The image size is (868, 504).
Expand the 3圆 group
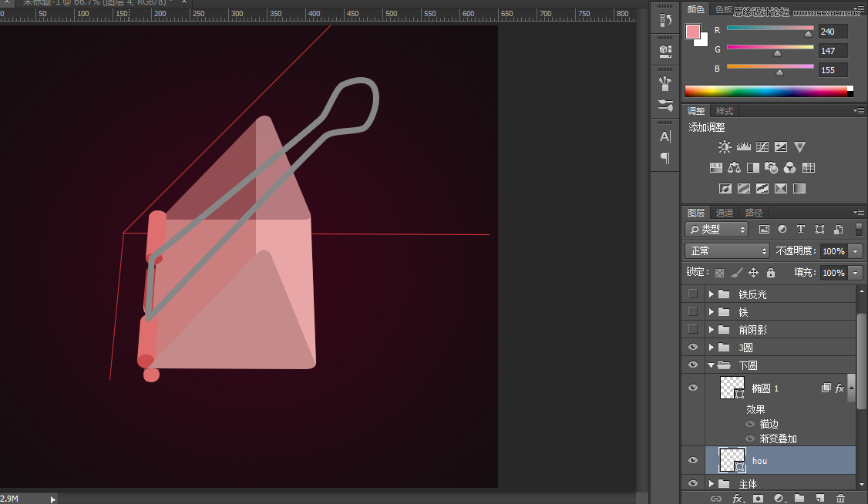(x=712, y=348)
